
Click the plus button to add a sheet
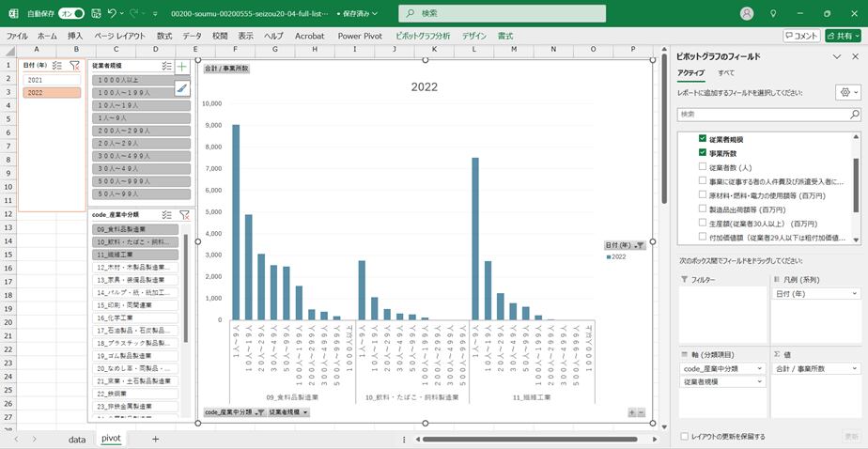pyautogui.click(x=155, y=439)
